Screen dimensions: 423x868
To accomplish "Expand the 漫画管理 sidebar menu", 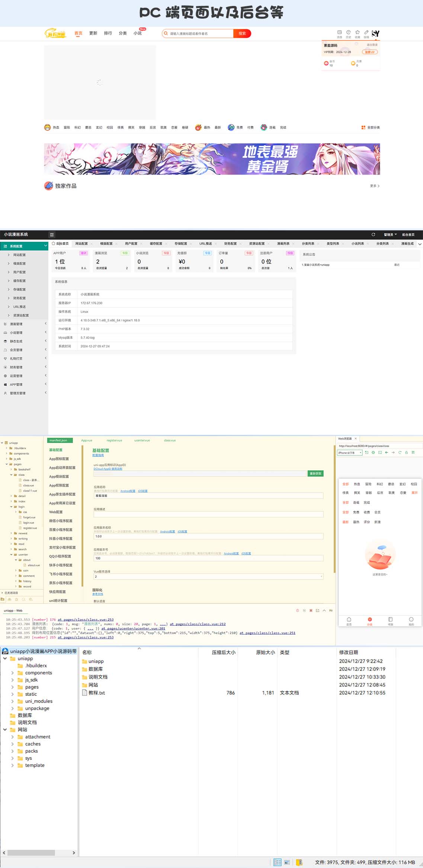I will tap(24, 324).
